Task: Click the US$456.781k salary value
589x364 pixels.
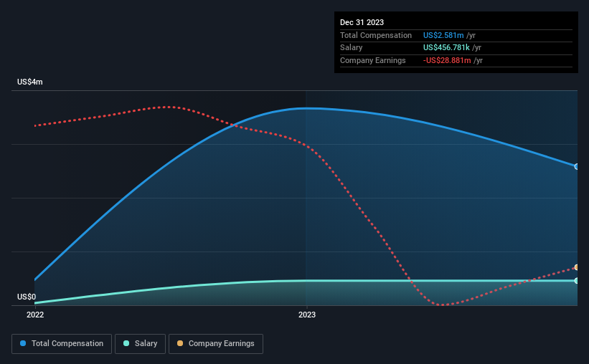Action: click(x=446, y=48)
